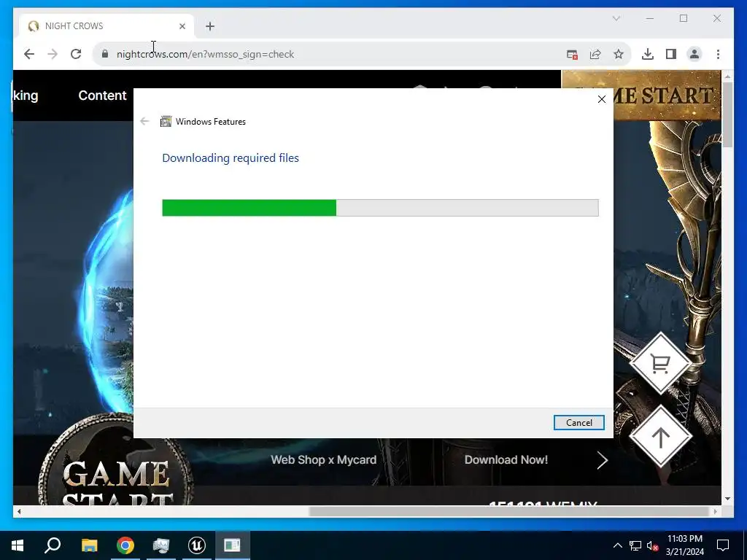This screenshot has width=747, height=560.
Task: Click the scrollbar's down arrow
Action: (x=727, y=499)
